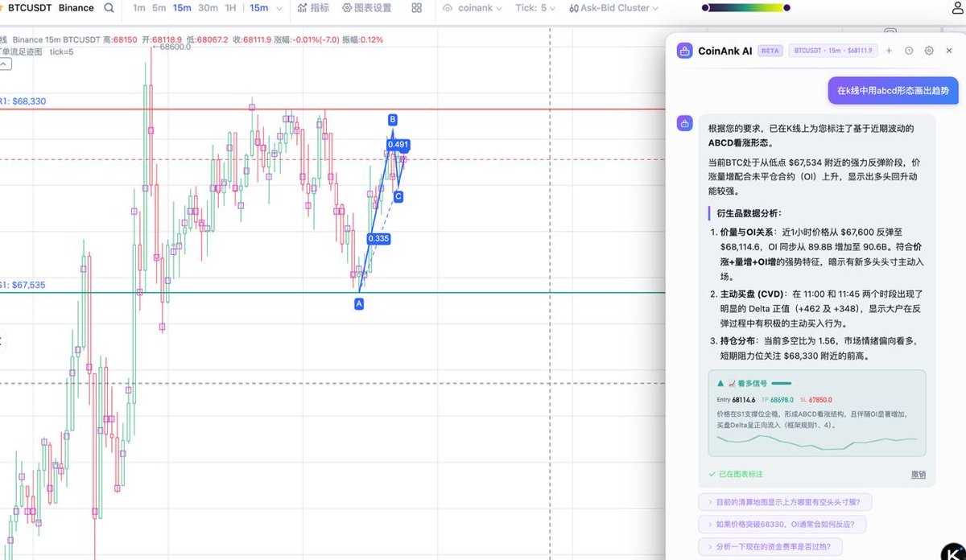Click point C marker on the chart

click(x=398, y=196)
